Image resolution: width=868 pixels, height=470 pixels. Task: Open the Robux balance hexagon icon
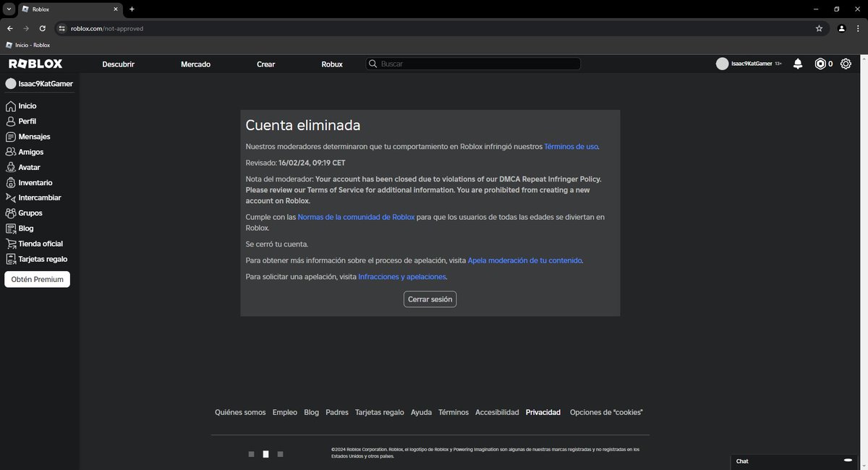(820, 64)
